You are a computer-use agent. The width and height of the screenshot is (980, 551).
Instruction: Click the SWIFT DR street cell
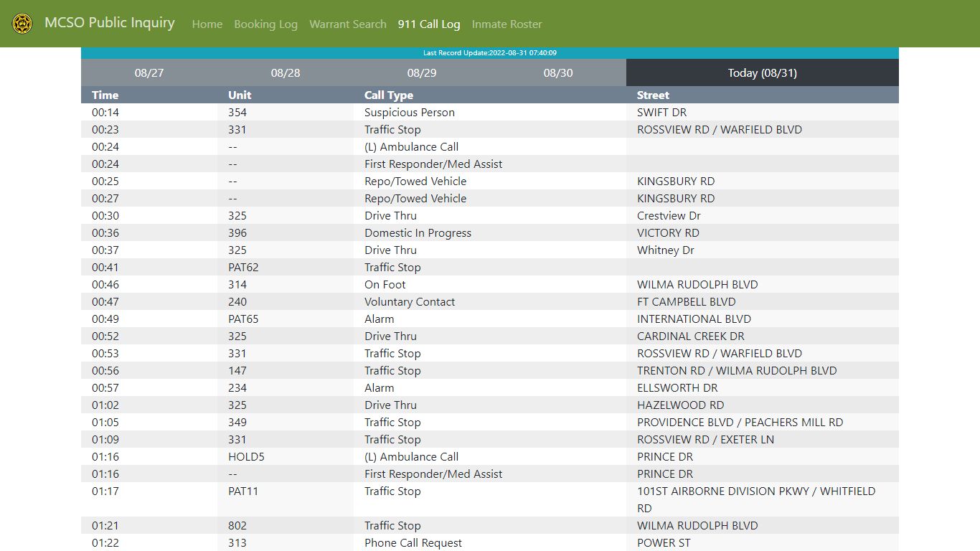point(763,112)
